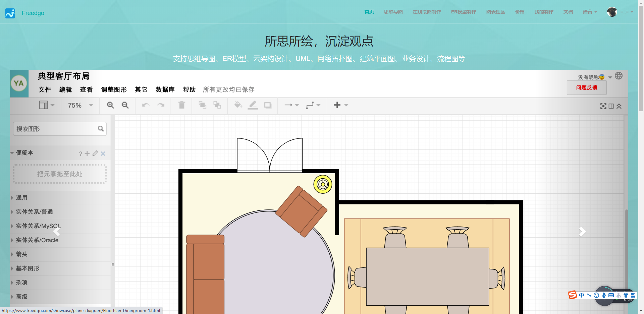This screenshot has width=644, height=314.
Task: Open the 帮助 menu
Action: [x=189, y=89]
